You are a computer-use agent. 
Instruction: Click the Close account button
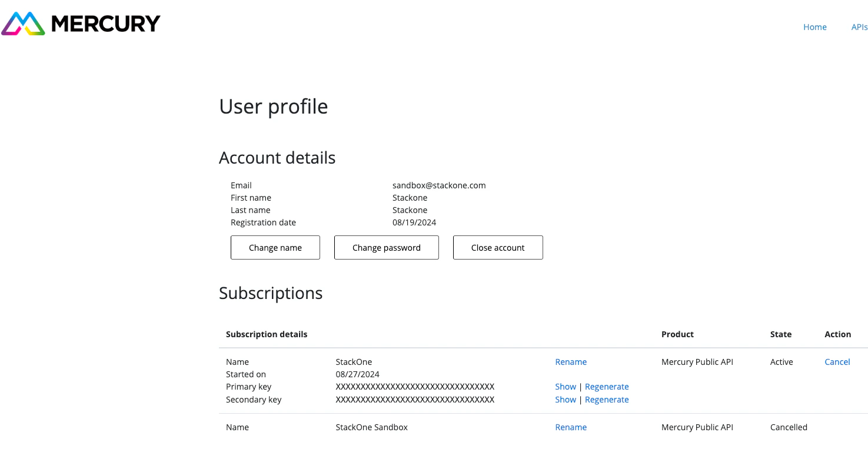(x=497, y=247)
